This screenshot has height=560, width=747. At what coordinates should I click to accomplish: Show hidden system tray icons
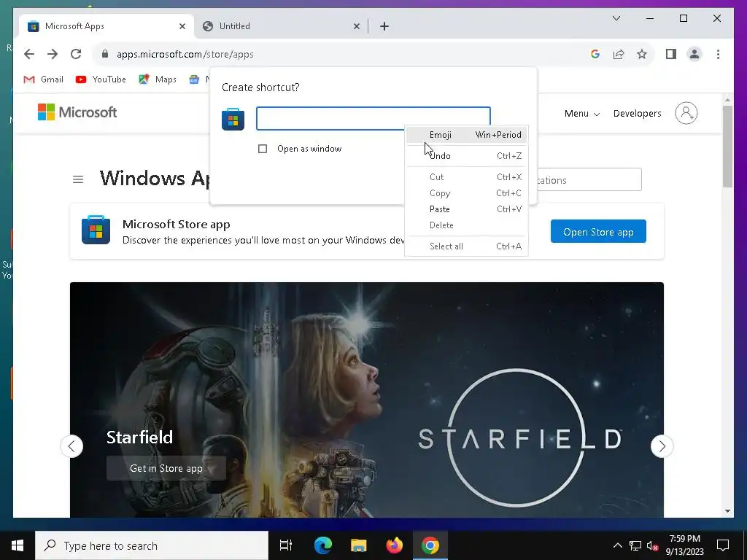tap(617, 545)
